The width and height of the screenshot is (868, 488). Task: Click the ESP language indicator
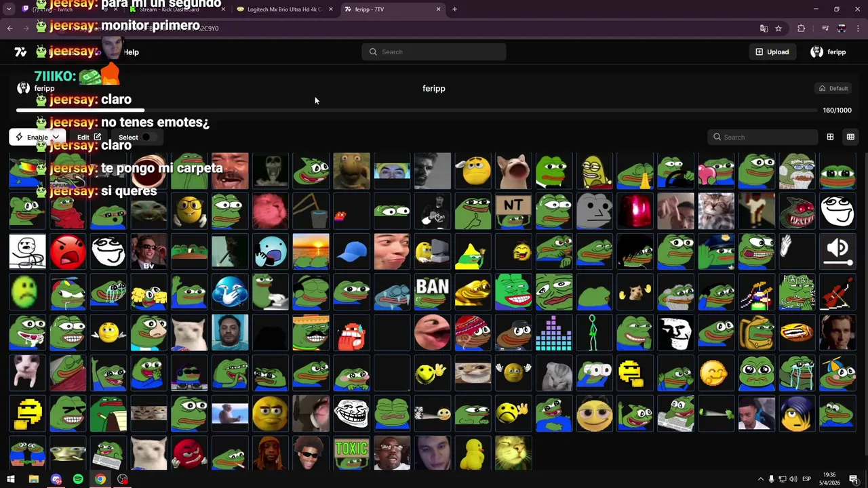tap(807, 479)
